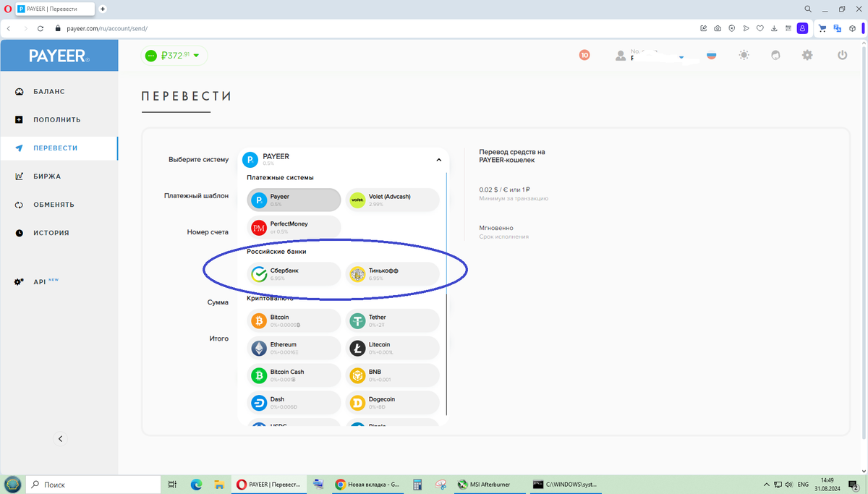Select Bitcoin Cash cryptocurrency option

click(294, 375)
